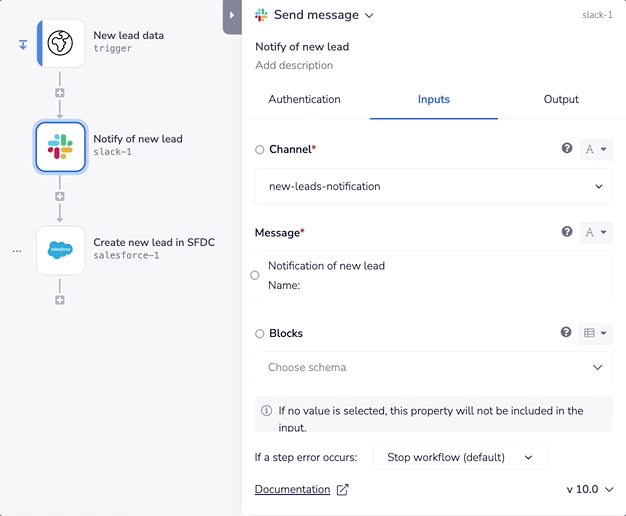The width and height of the screenshot is (626, 516).
Task: Open help for the Message field
Action: (x=567, y=232)
